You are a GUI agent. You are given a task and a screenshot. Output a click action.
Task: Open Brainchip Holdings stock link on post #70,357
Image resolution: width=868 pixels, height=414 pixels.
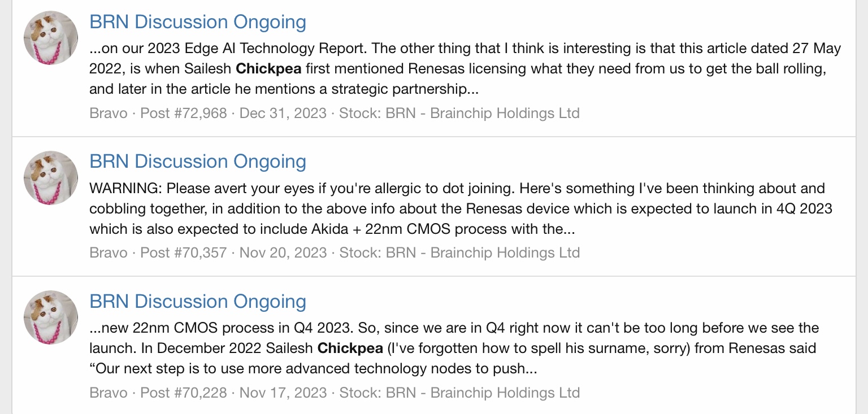click(483, 252)
